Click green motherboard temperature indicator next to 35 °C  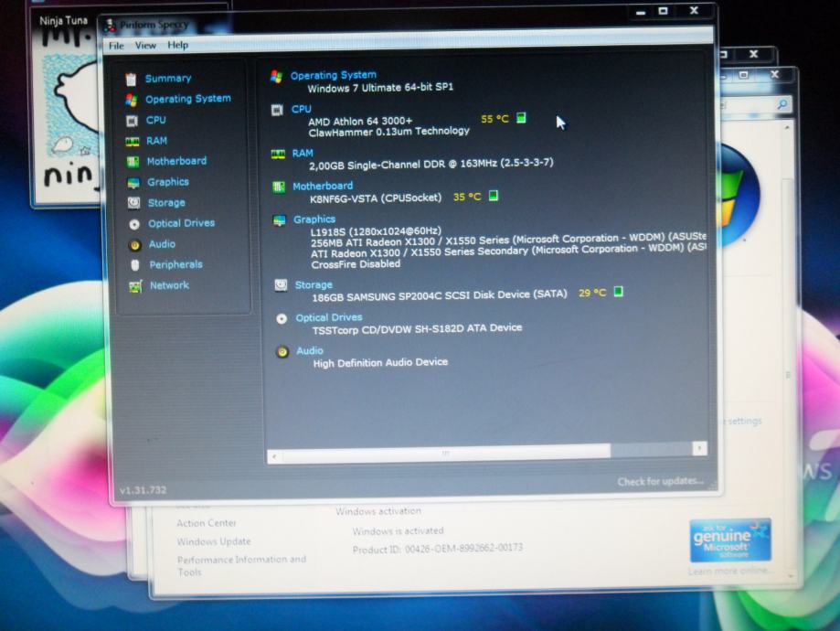point(494,196)
